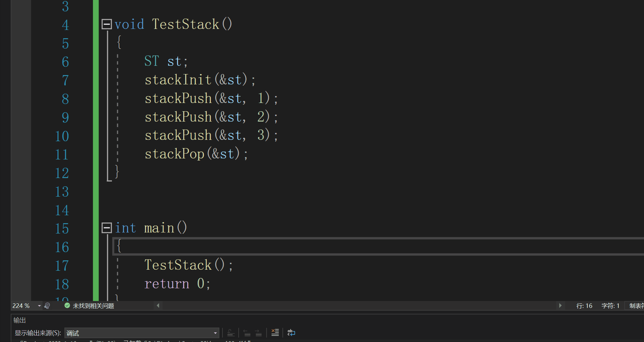Image resolution: width=644 pixels, height=342 pixels.
Task: Click the green no-issues check icon
Action: pyautogui.click(x=67, y=305)
